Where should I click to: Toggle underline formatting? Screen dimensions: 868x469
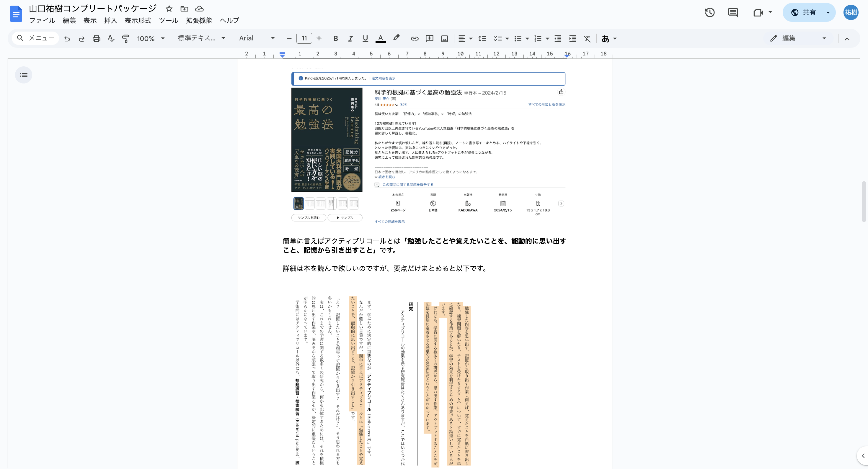pos(365,38)
